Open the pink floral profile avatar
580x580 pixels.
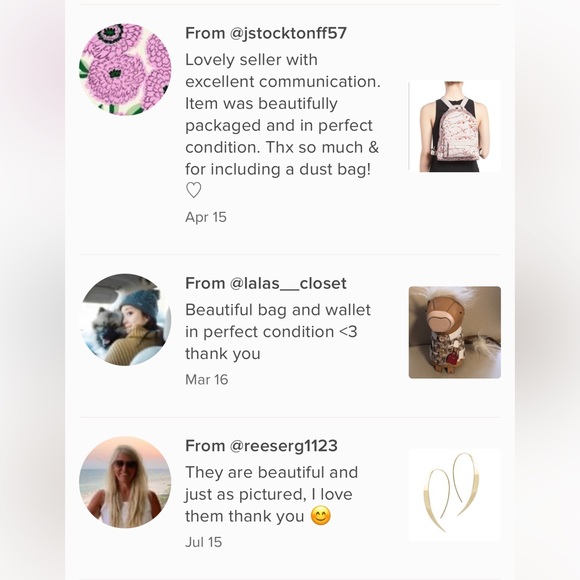pos(125,69)
